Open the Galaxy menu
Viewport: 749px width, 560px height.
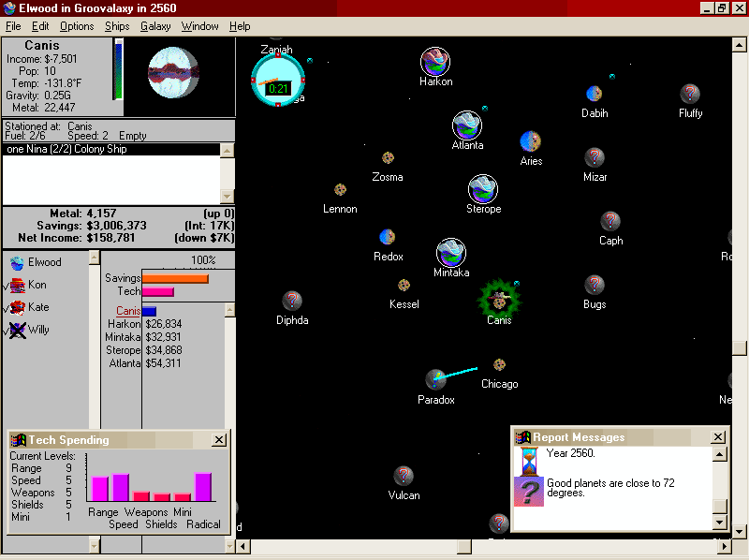pyautogui.click(x=154, y=26)
